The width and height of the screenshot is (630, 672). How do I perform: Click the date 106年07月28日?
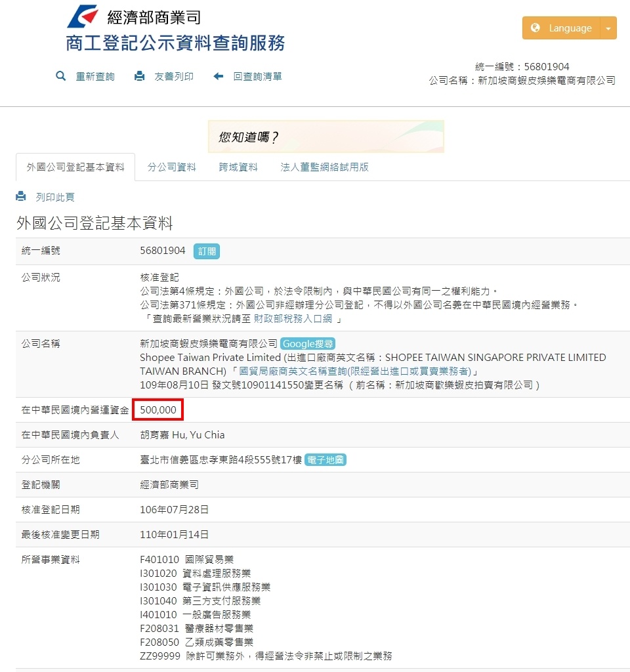tap(175, 509)
